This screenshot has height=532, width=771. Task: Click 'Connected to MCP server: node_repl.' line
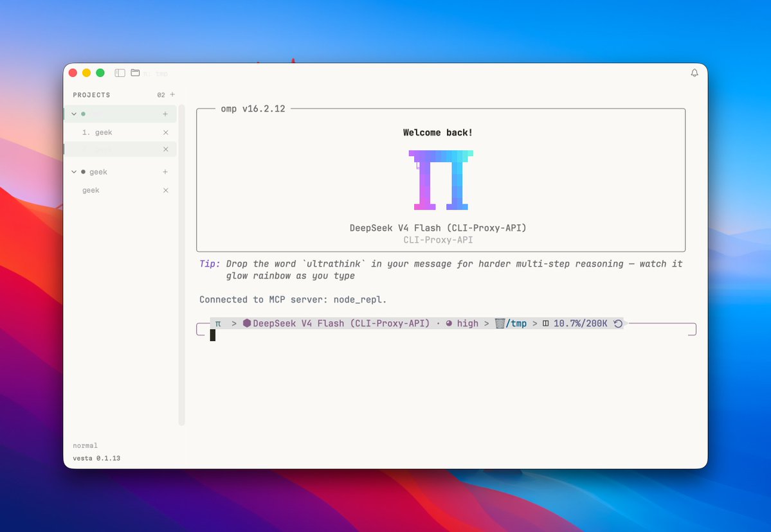pyautogui.click(x=293, y=299)
